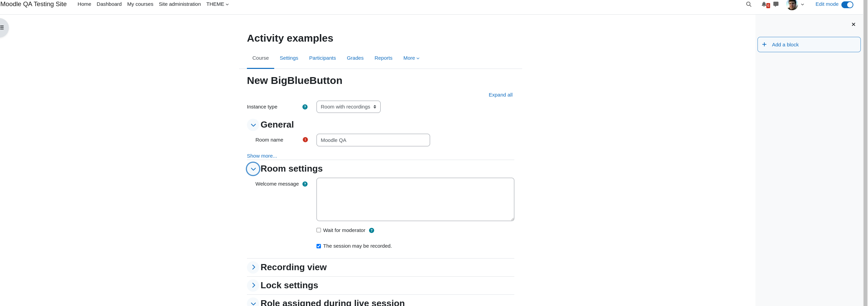Image resolution: width=868 pixels, height=306 pixels.
Task: Click the Activity examples course heading
Action: [290, 38]
